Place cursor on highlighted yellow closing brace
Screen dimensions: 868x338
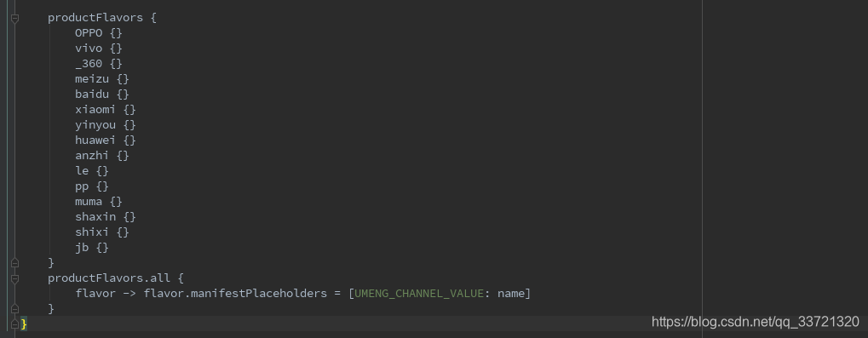[x=24, y=324]
